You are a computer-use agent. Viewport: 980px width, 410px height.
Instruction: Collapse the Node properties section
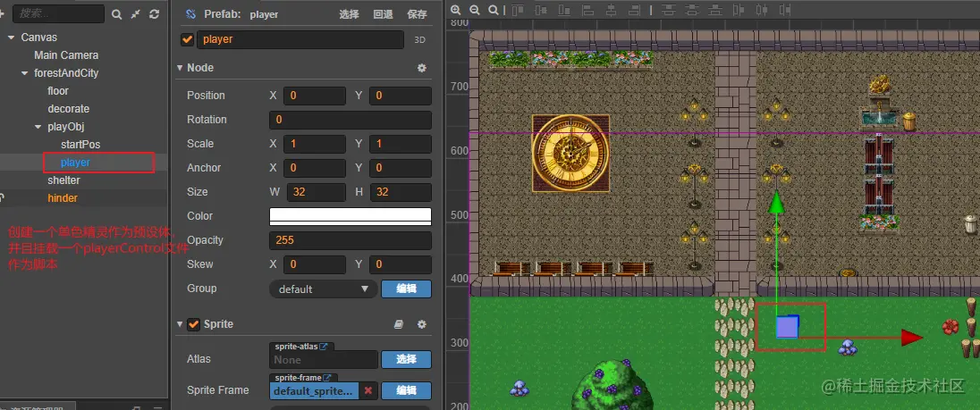point(180,67)
